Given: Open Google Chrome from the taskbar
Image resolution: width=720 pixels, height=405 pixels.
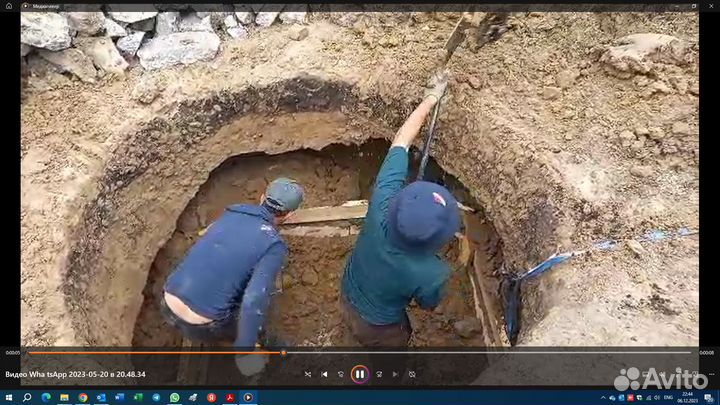Looking at the screenshot, I should pyautogui.click(x=83, y=397).
